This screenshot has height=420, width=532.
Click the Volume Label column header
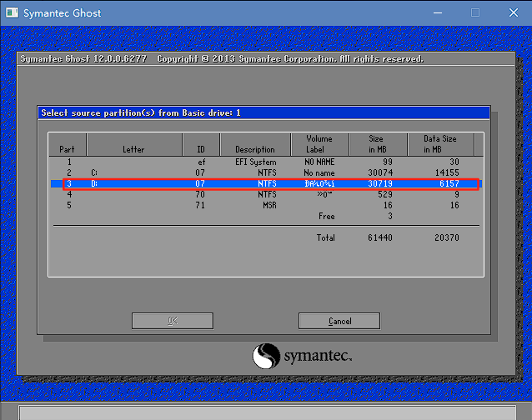(x=319, y=144)
